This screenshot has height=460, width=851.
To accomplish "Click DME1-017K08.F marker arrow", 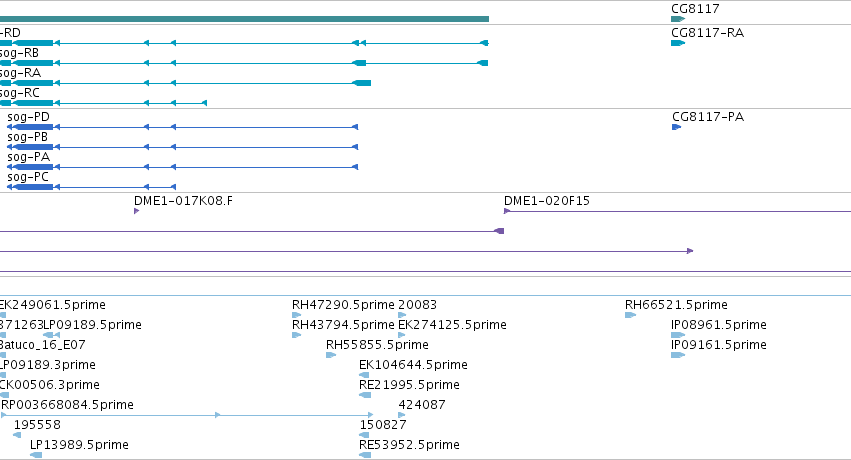I will (x=136, y=211).
